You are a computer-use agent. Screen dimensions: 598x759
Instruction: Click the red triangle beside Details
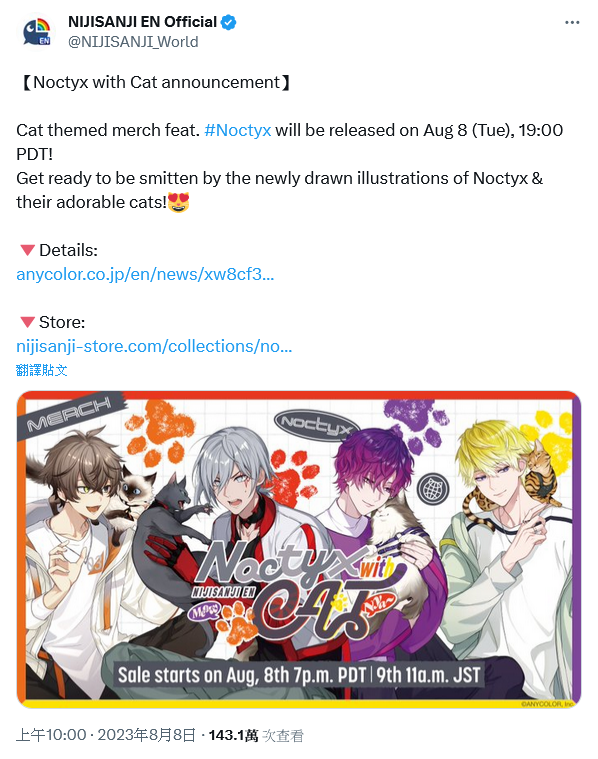(x=28, y=250)
